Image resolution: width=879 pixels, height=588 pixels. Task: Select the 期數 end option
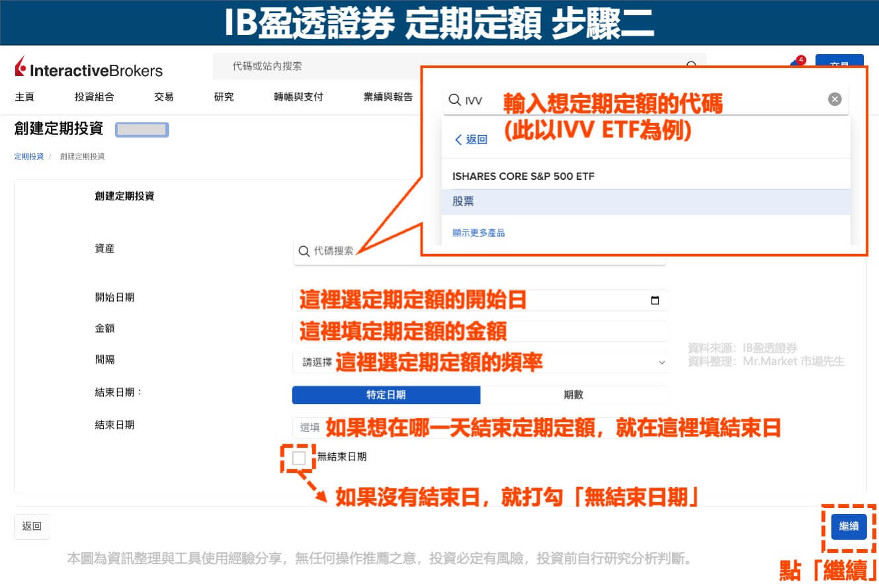(x=573, y=395)
